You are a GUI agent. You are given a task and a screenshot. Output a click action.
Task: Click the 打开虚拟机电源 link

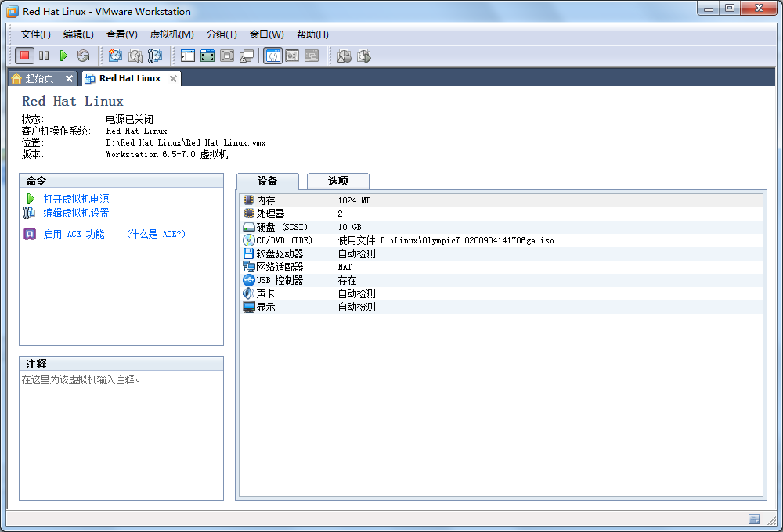(76, 199)
